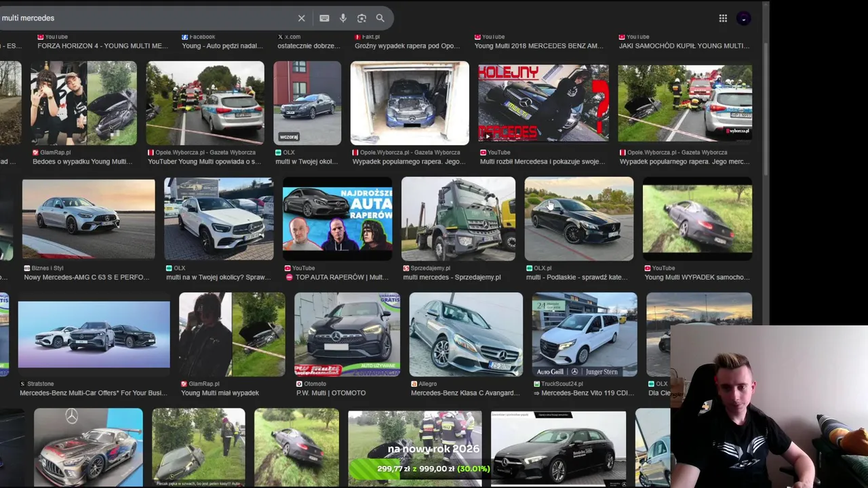Open 'FORZA HORIZON 4 - YOUNG MULTI ME...' result
Viewport: 868px width, 488px height.
(102, 46)
